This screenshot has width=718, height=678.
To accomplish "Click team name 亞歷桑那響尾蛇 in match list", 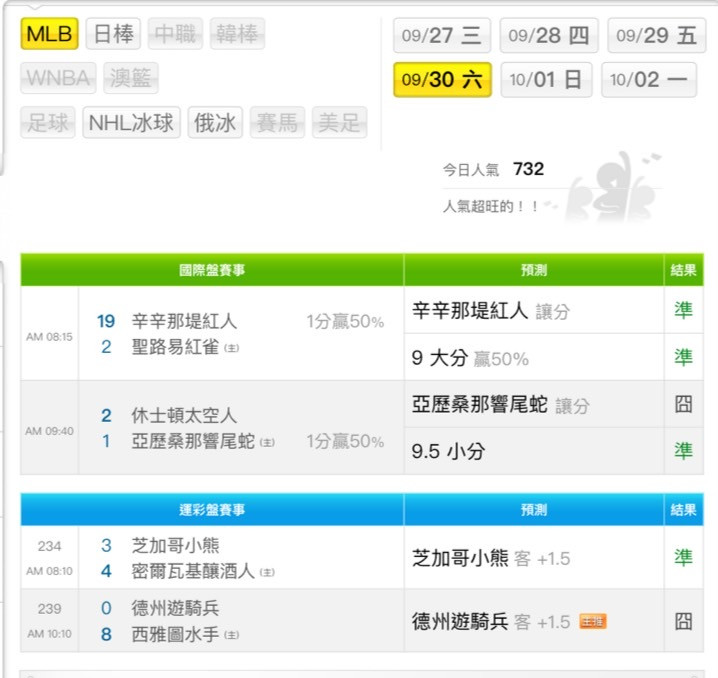I will point(193,441).
